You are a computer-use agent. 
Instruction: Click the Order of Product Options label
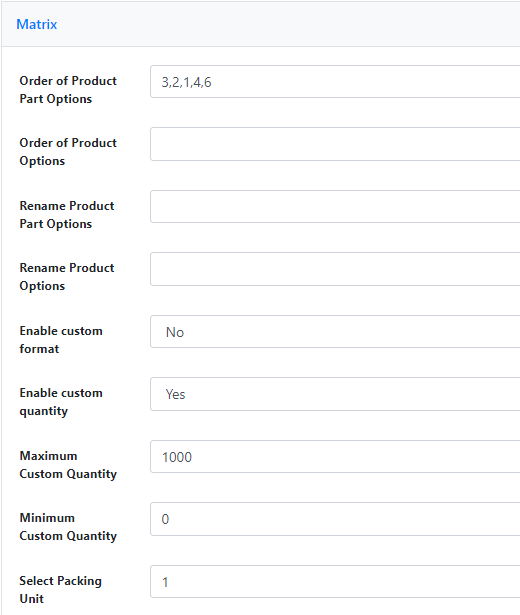(x=68, y=152)
